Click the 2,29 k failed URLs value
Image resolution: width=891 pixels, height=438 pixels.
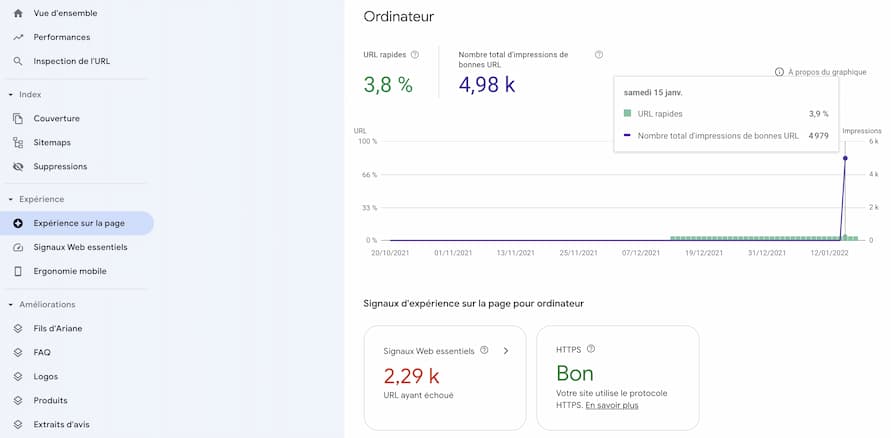coord(411,376)
